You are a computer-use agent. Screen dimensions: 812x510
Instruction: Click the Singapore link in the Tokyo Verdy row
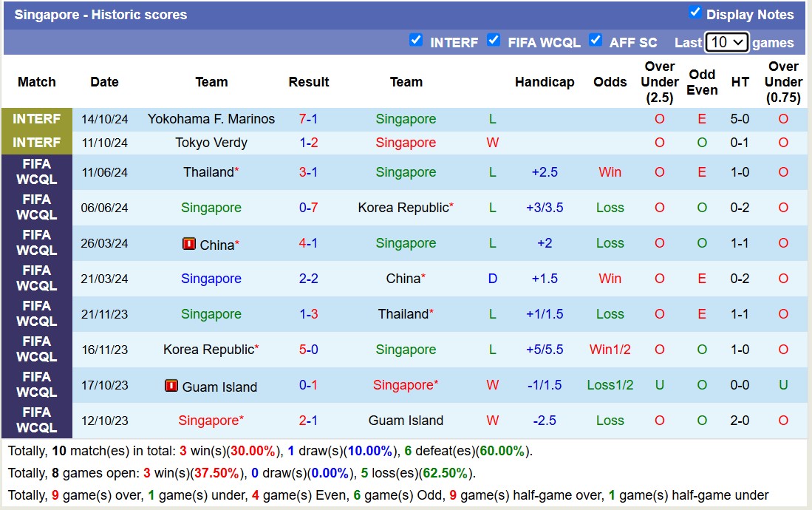coord(406,143)
